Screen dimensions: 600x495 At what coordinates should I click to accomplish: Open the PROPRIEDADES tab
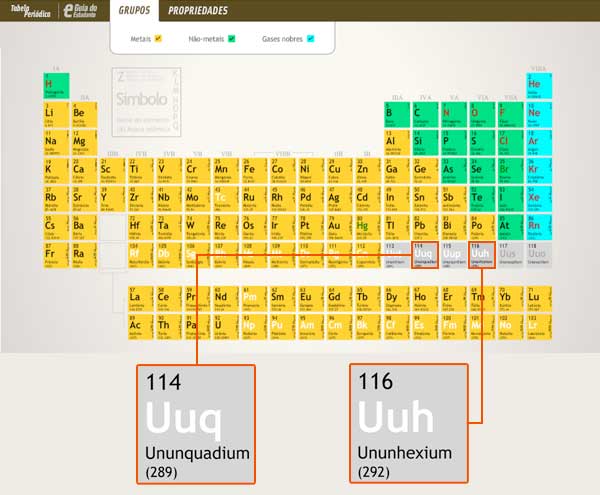click(197, 11)
